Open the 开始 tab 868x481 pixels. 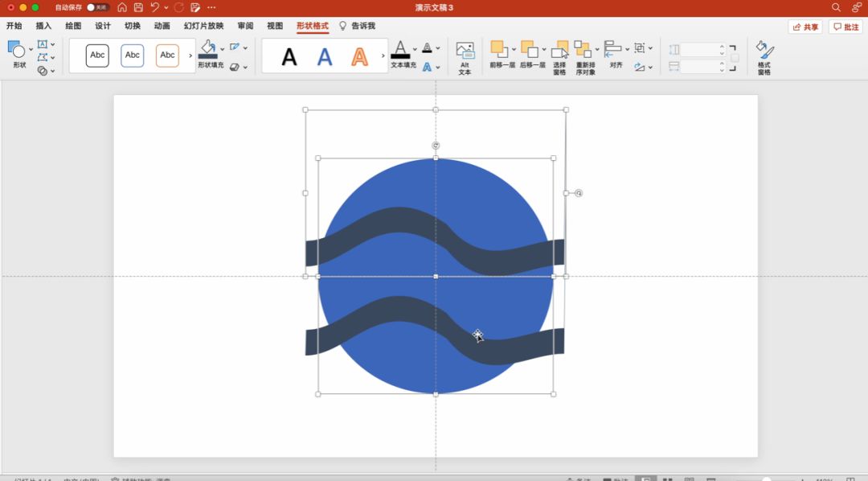pyautogui.click(x=14, y=26)
